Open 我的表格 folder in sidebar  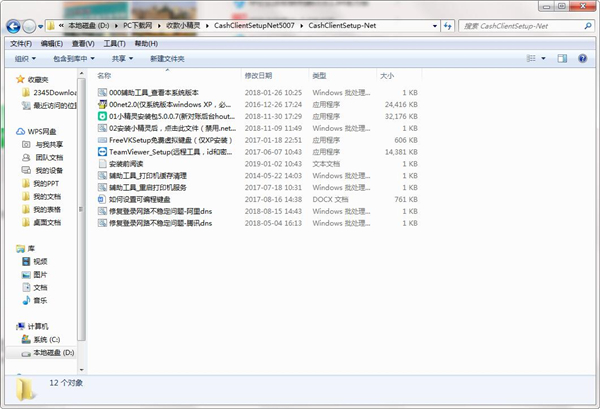click(x=41, y=209)
